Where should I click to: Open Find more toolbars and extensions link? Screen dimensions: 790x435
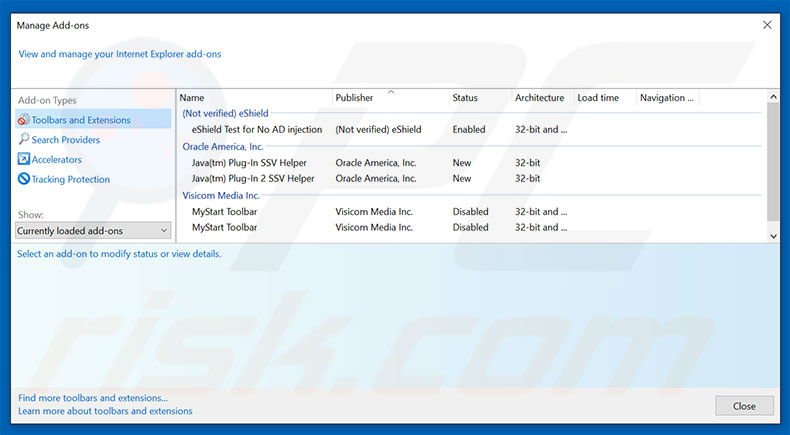point(93,398)
